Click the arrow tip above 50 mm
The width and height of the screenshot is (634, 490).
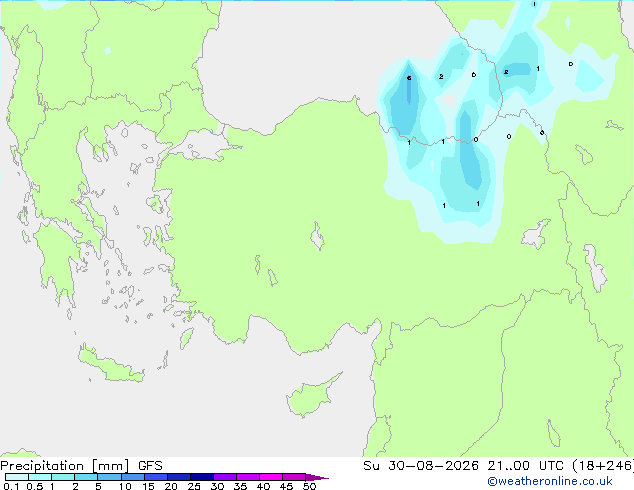317,477
